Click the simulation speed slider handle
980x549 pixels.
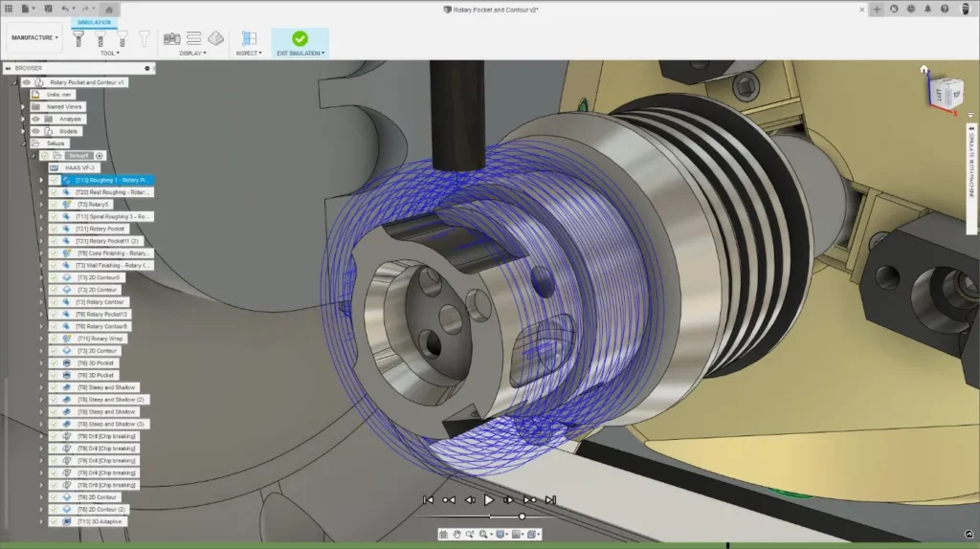[522, 516]
